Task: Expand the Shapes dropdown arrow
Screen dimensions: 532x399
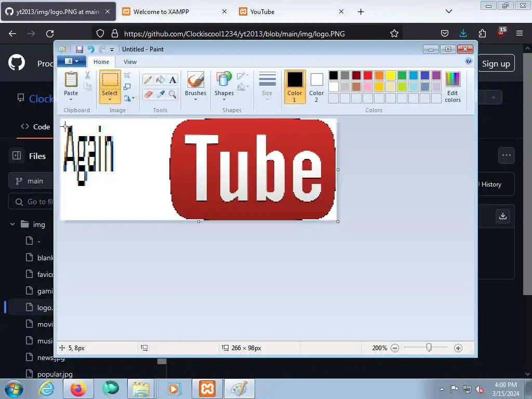Action: (x=224, y=99)
